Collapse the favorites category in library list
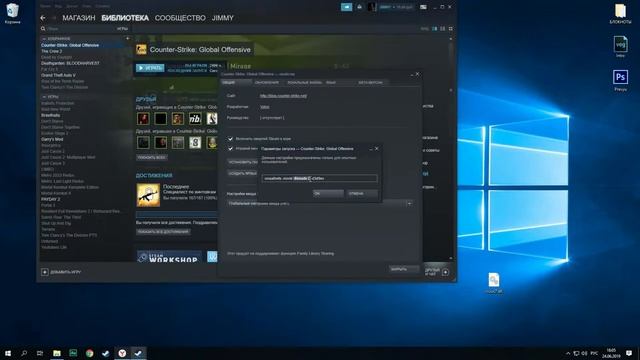 tap(44, 39)
